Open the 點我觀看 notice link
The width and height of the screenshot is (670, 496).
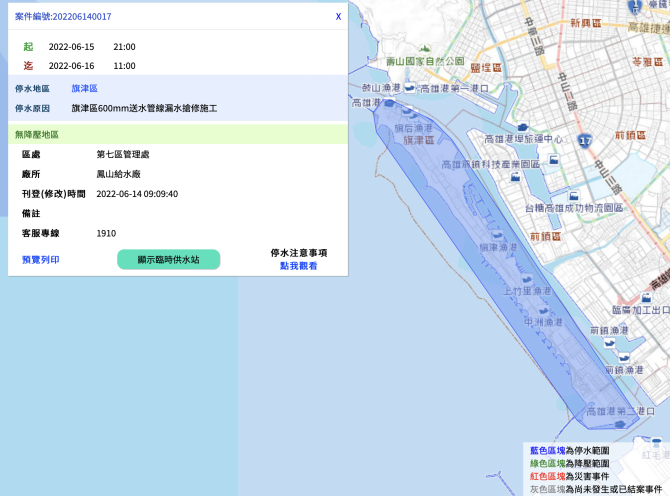(x=298, y=266)
